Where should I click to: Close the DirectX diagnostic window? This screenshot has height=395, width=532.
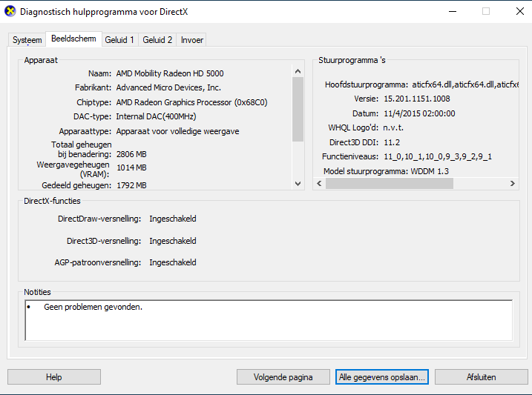[520, 11]
